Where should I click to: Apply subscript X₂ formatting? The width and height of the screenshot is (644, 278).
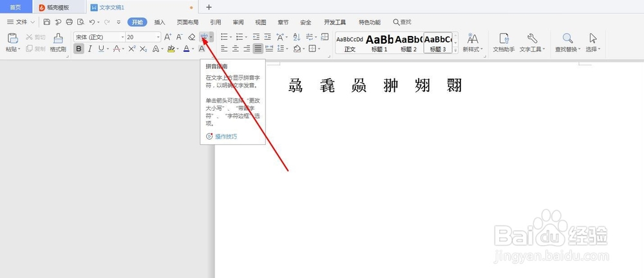click(144, 49)
